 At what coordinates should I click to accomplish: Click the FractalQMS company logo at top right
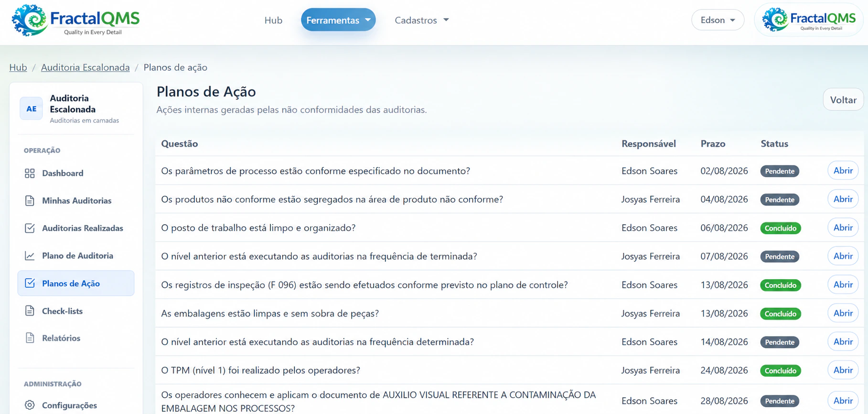(809, 20)
